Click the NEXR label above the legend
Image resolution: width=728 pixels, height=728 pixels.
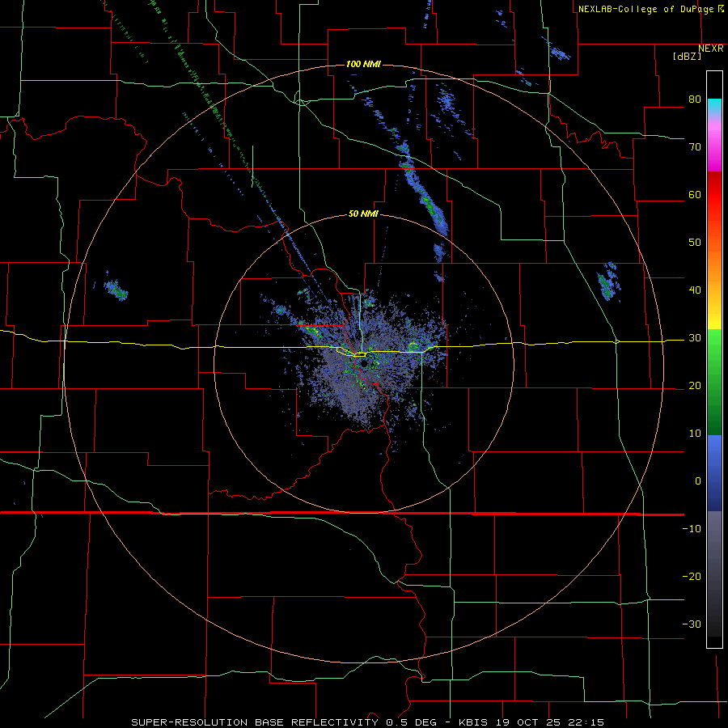pyautogui.click(x=711, y=49)
